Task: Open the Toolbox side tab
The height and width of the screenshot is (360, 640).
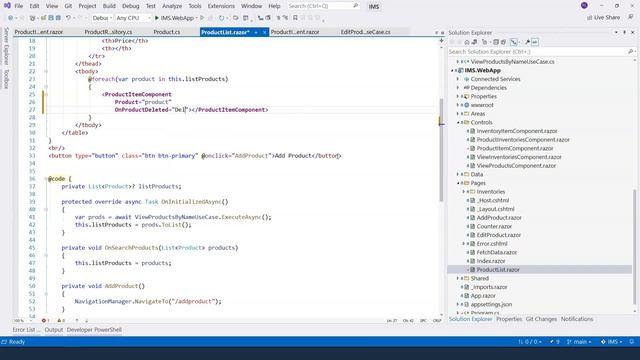Action: click(x=6, y=79)
